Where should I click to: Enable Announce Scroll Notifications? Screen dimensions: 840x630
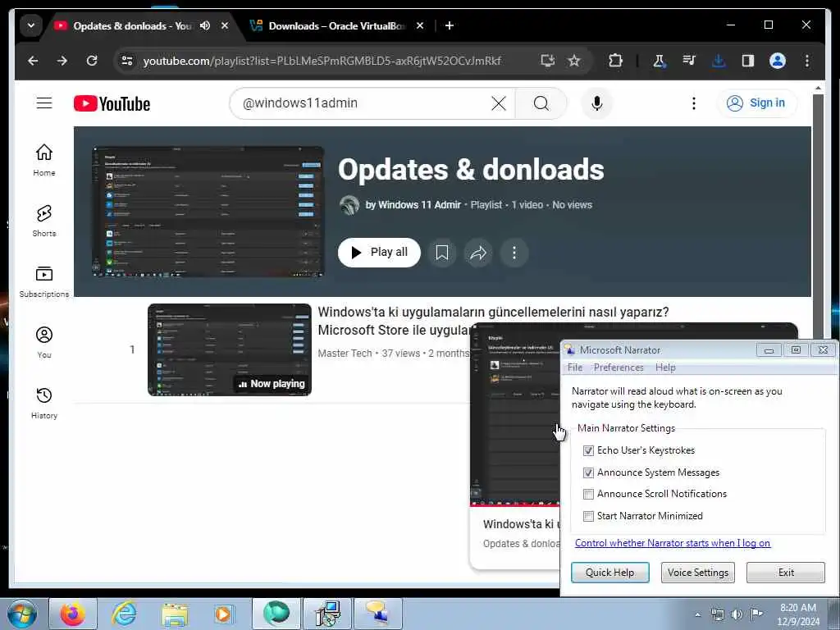coord(588,494)
